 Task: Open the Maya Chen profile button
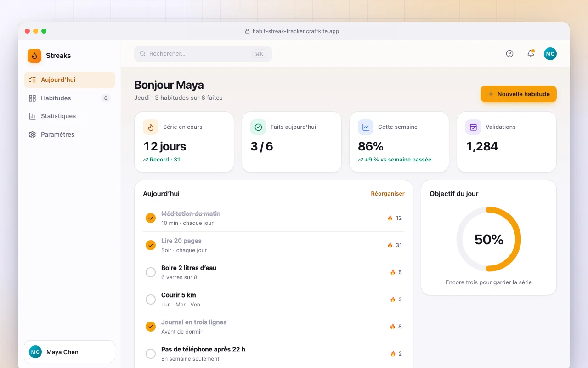tap(69, 352)
